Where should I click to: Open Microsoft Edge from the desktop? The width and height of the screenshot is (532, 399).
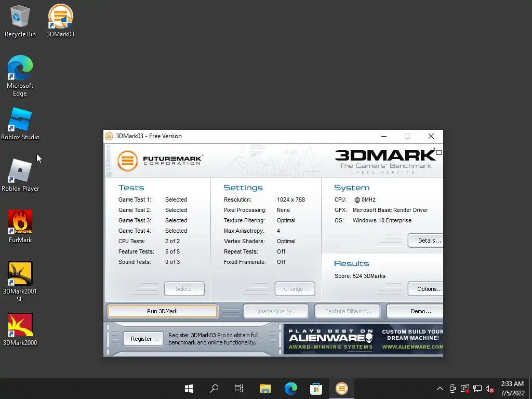tap(20, 76)
